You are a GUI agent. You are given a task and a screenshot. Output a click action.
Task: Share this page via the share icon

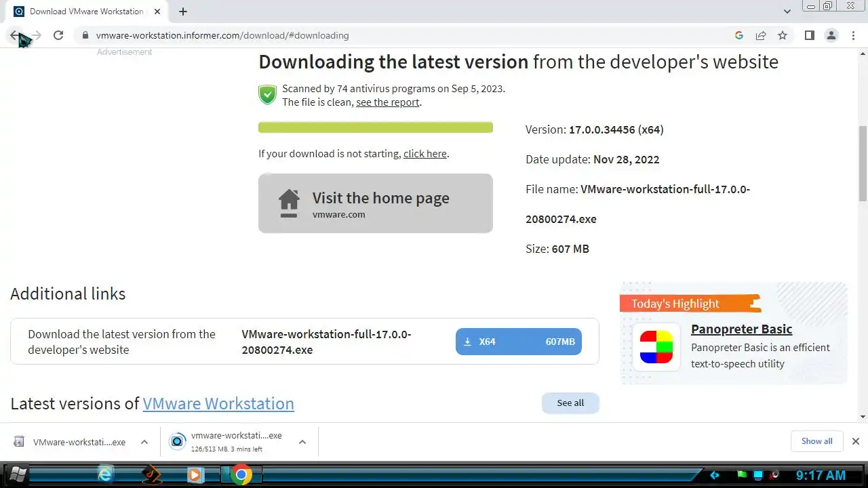(x=761, y=35)
